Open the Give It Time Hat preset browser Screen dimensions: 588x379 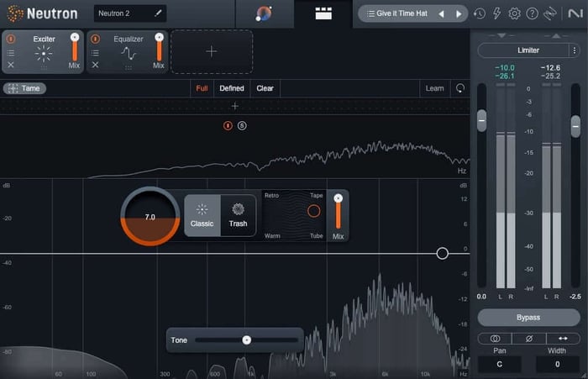[x=396, y=13]
